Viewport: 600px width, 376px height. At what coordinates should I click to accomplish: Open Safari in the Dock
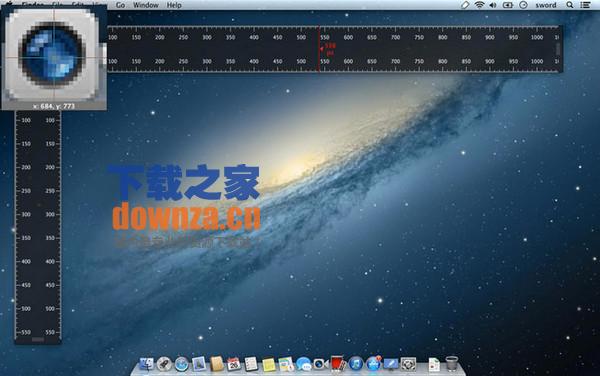(182, 364)
